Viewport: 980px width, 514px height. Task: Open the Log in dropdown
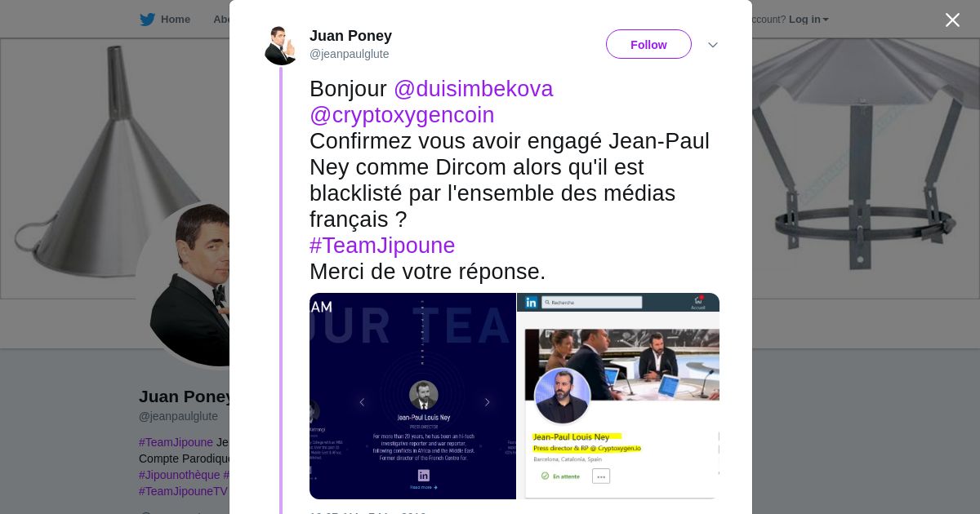[x=808, y=20]
